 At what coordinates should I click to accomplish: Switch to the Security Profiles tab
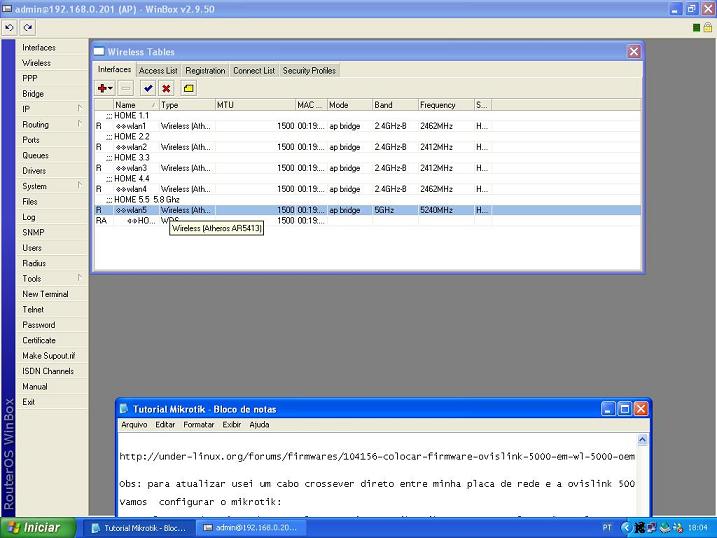(x=309, y=70)
